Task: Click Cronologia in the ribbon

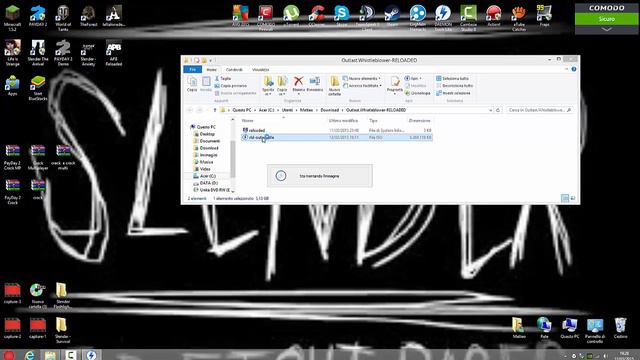Action: pos(418,93)
